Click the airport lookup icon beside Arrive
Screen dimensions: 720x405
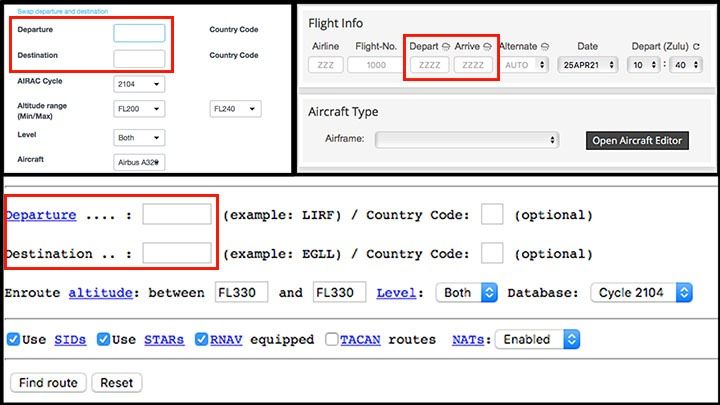[486, 46]
